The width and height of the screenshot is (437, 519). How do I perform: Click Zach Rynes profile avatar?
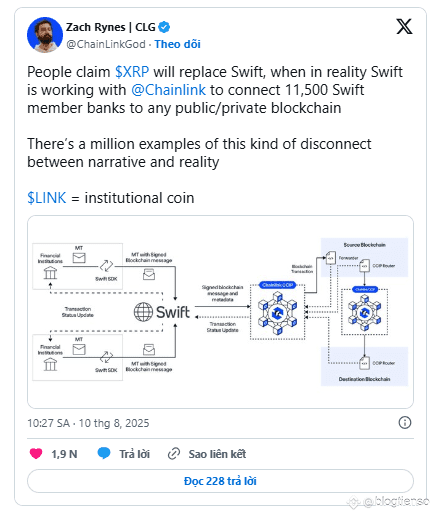(45, 35)
